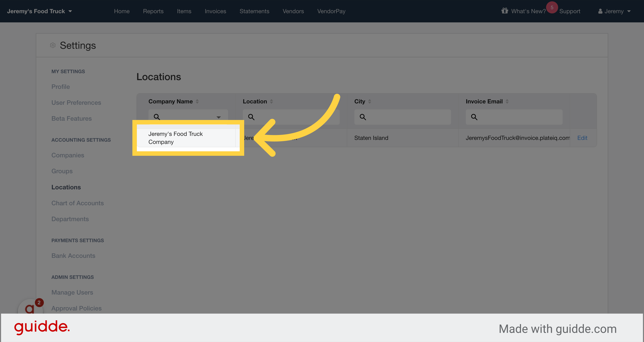Click the What's New gift icon

point(505,11)
